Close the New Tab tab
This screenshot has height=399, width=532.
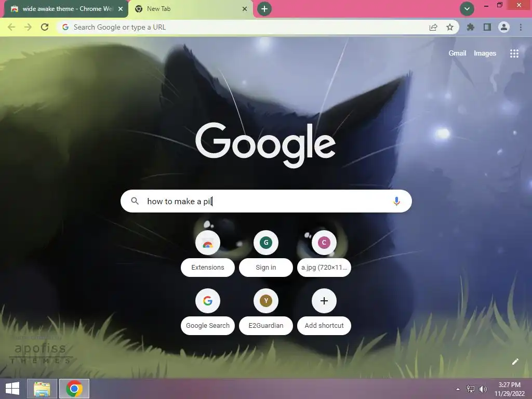click(245, 9)
